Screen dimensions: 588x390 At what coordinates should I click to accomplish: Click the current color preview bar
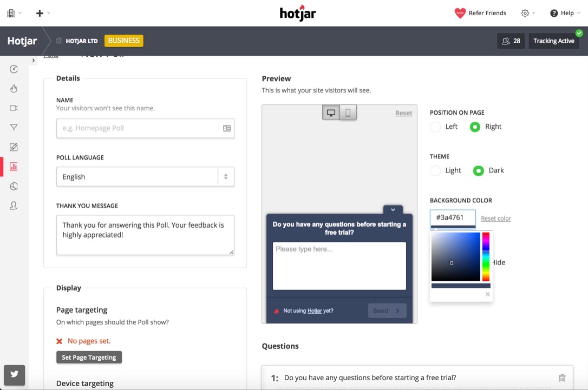[461, 286]
